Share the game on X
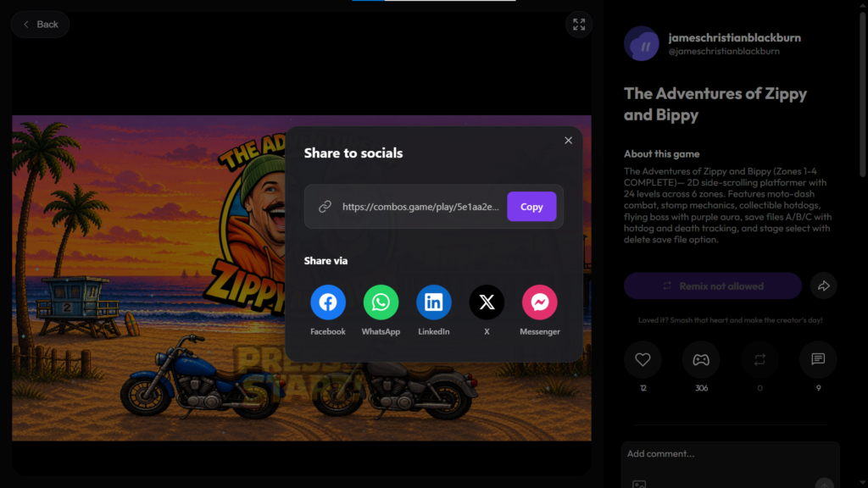Screen dimensions: 868x488 [x=487, y=302]
